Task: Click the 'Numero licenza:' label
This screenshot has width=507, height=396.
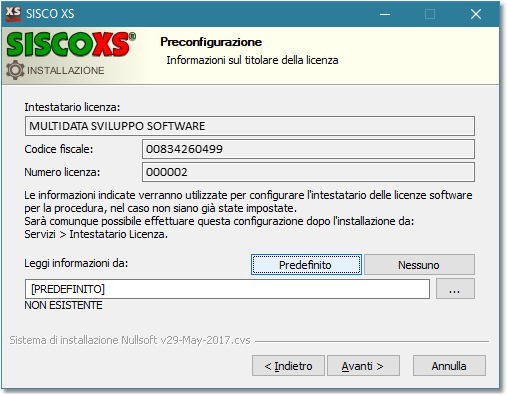Action: 62,172
